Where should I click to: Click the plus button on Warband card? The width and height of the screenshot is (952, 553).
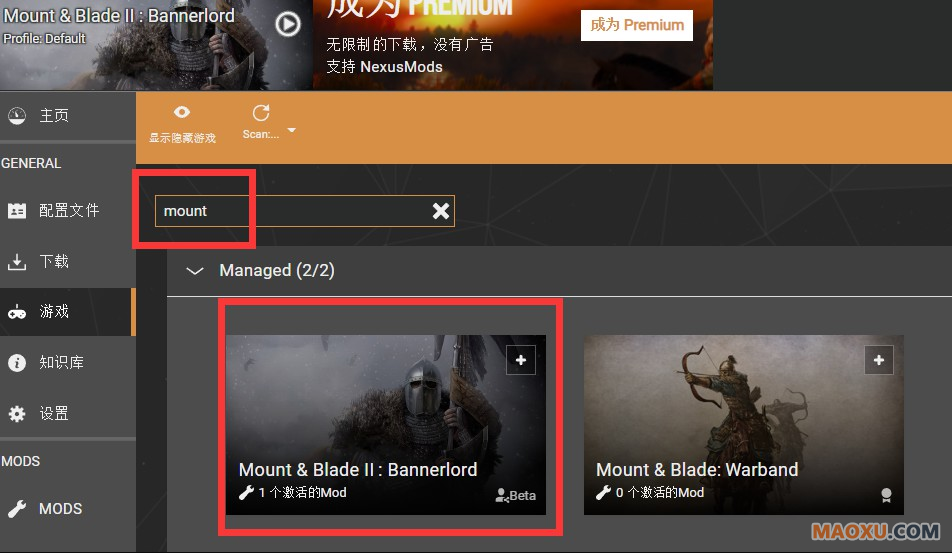879,360
